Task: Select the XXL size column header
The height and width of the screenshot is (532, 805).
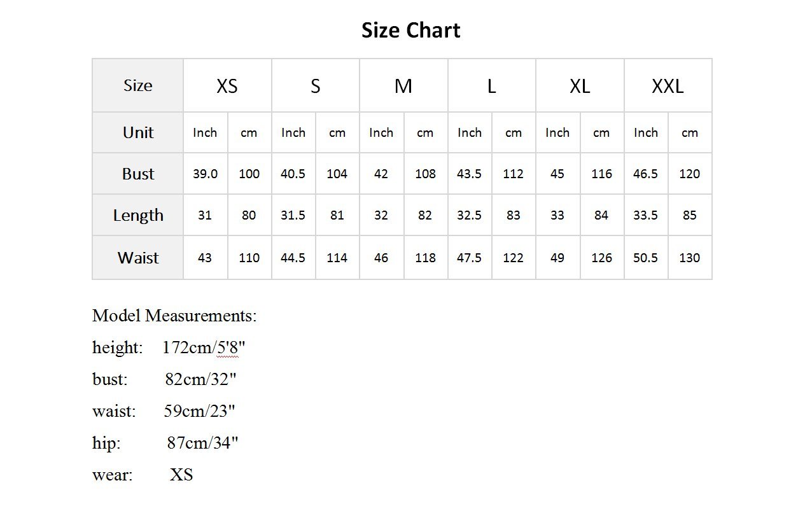Action: pyautogui.click(x=668, y=86)
